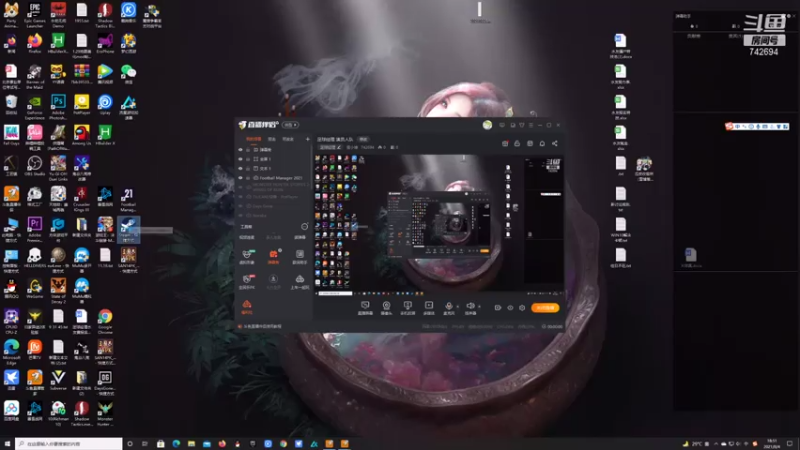The width and height of the screenshot is (800, 450).
Task: Open the gift box icon with red dot
Action: 505,143
